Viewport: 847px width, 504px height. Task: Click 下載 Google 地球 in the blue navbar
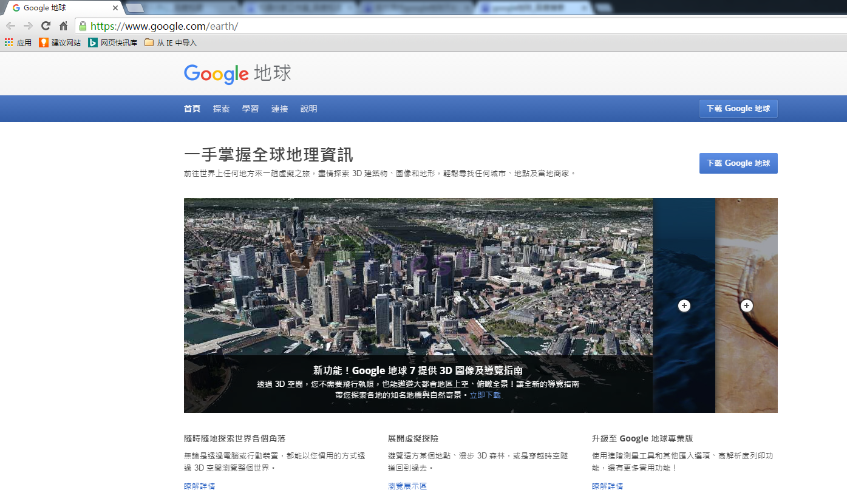pos(738,109)
